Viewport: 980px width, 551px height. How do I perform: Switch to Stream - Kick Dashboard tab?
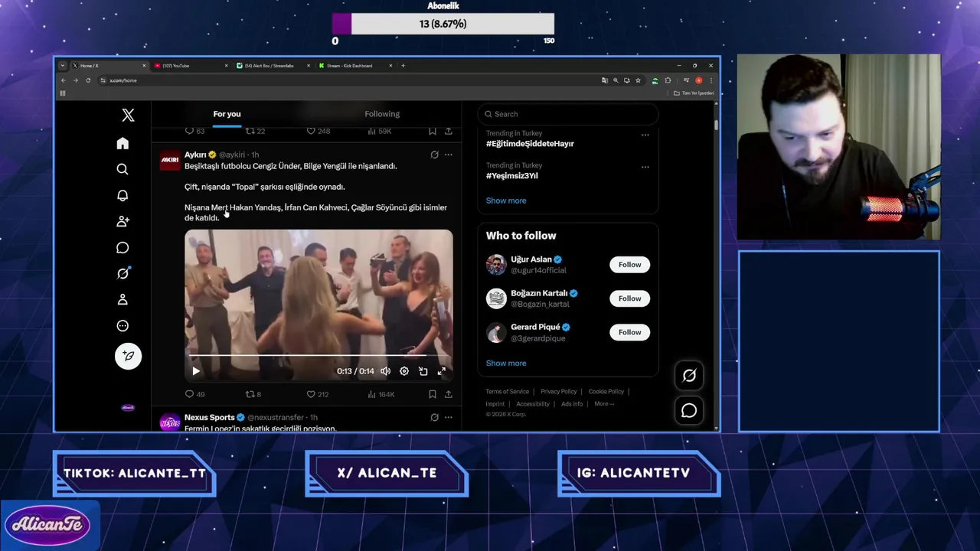pos(354,66)
